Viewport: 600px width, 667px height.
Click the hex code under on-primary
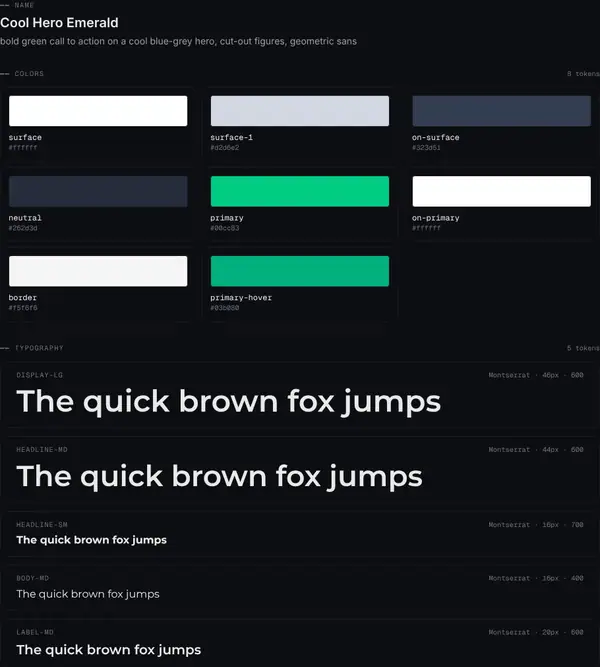(426, 228)
